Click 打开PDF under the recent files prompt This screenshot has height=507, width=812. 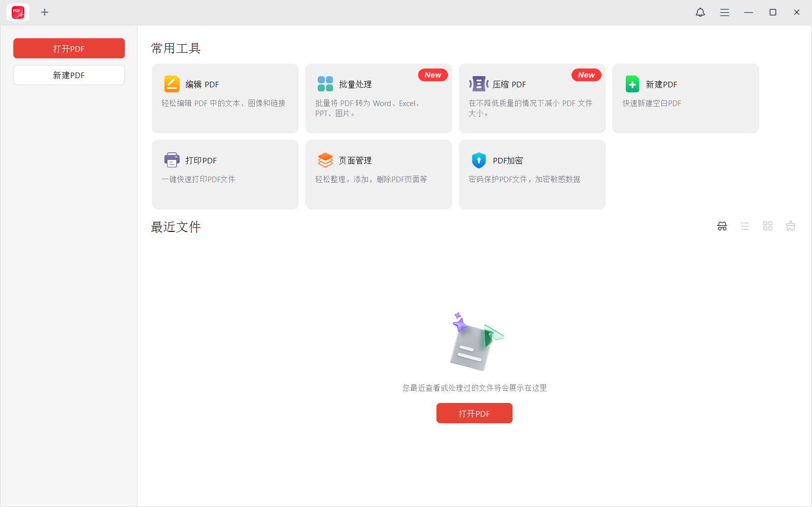(474, 413)
